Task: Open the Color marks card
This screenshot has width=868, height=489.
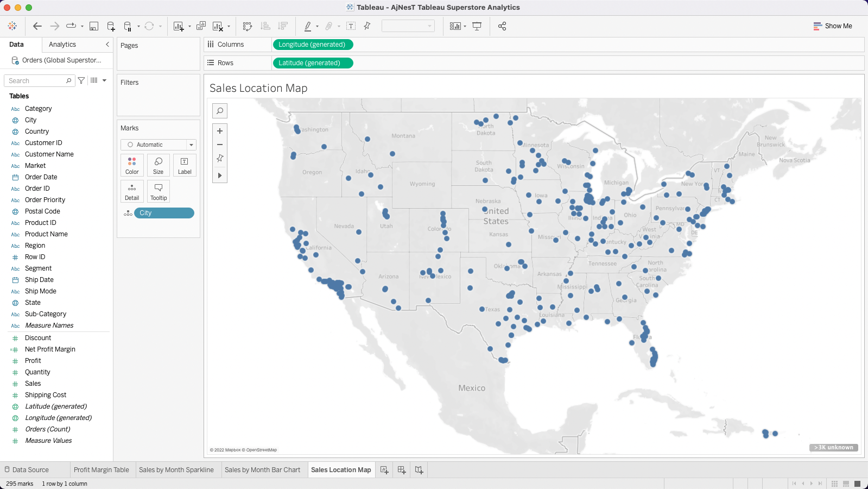Action: coord(132,165)
